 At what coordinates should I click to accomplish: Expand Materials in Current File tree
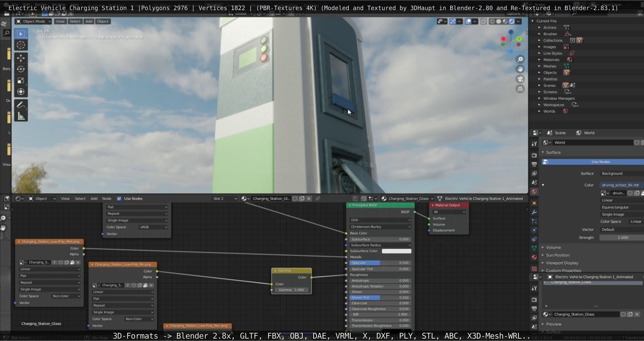pyautogui.click(x=539, y=60)
